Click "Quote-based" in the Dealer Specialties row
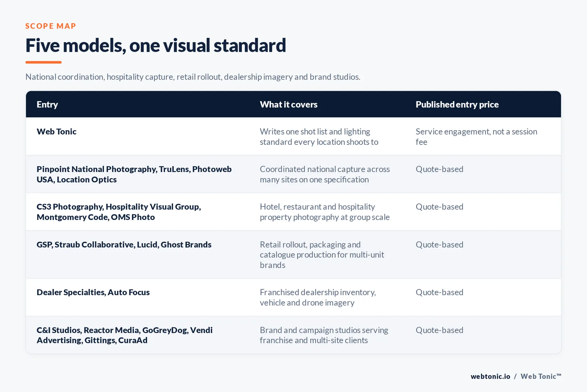This screenshot has width=587, height=392. pos(440,292)
